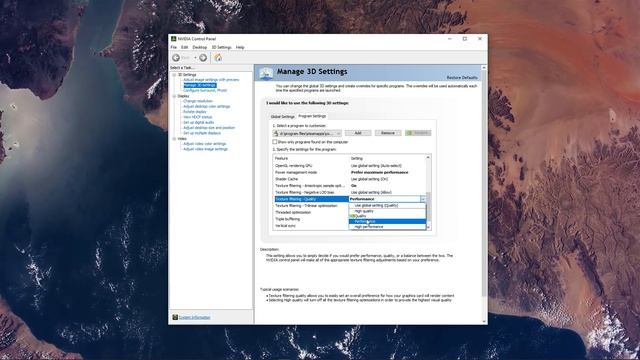Screen dimensions: 640x360
Task: Open the Help menu
Action: tap(240, 47)
